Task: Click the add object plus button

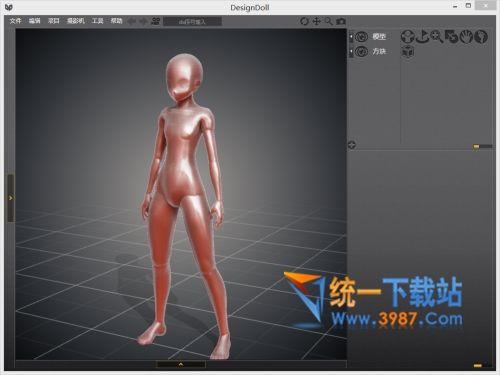Action: point(352,145)
